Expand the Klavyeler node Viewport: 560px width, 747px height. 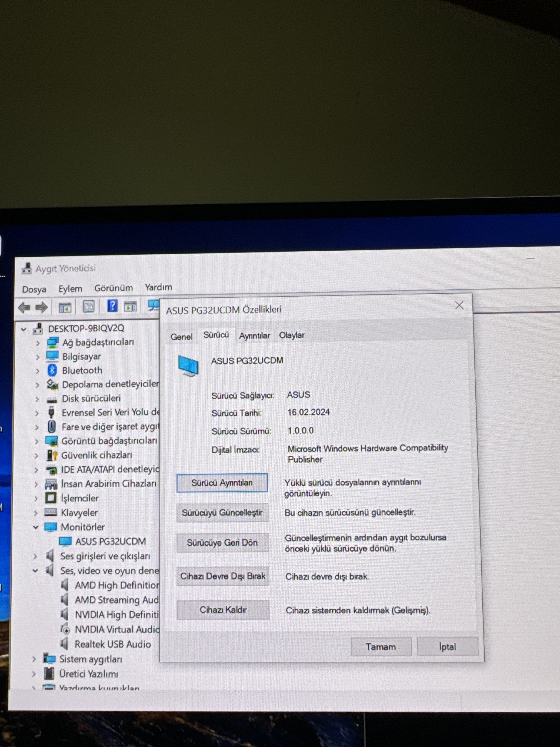coord(36,513)
